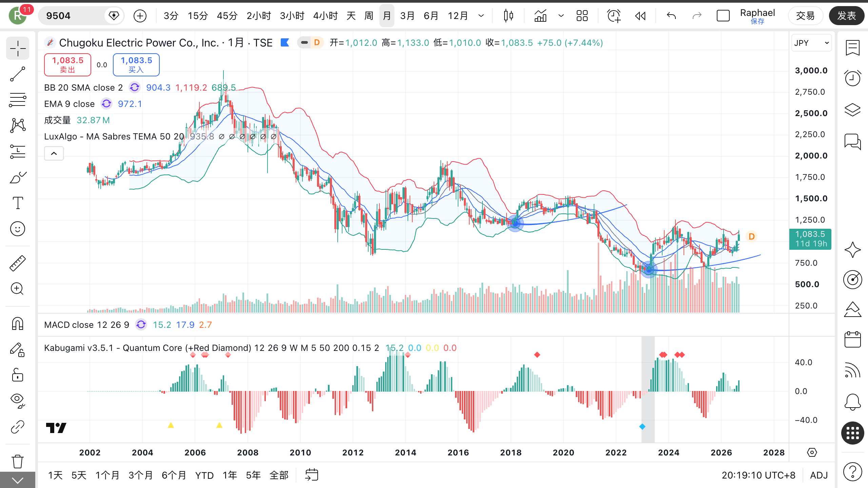
Task: Open the go to date calendar
Action: click(x=312, y=475)
